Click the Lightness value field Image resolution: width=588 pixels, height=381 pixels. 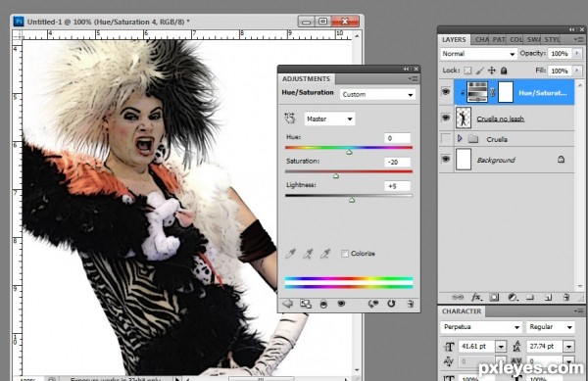click(398, 186)
